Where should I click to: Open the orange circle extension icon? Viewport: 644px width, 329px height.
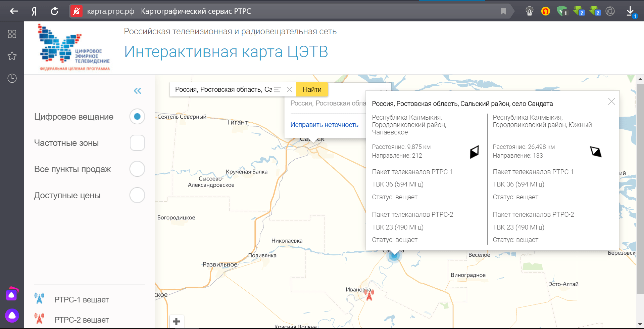546,11
